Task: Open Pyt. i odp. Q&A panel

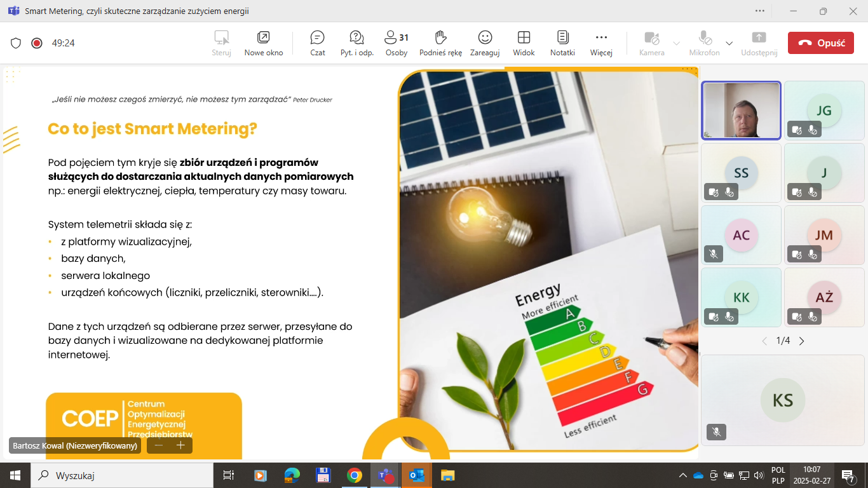Action: pos(356,43)
